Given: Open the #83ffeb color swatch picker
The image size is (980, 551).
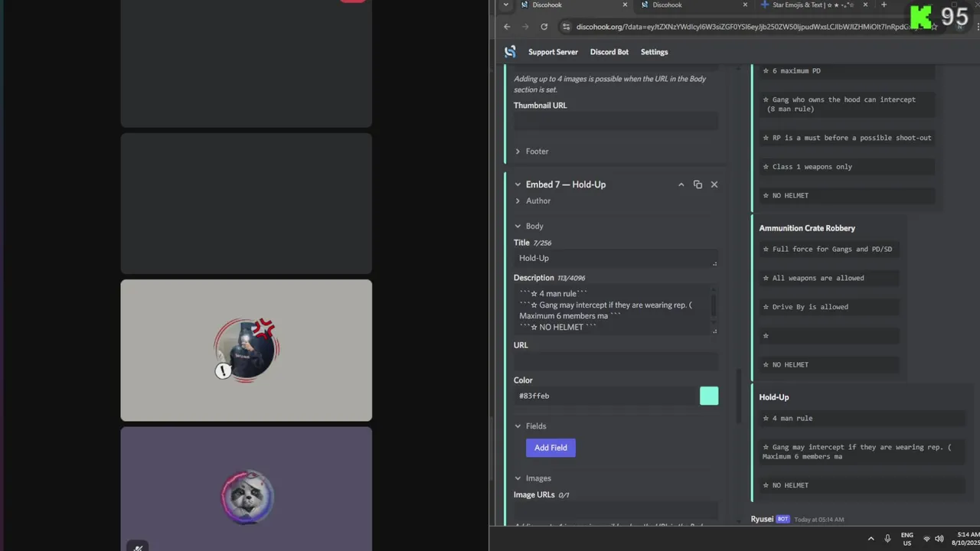Looking at the screenshot, I should point(709,396).
